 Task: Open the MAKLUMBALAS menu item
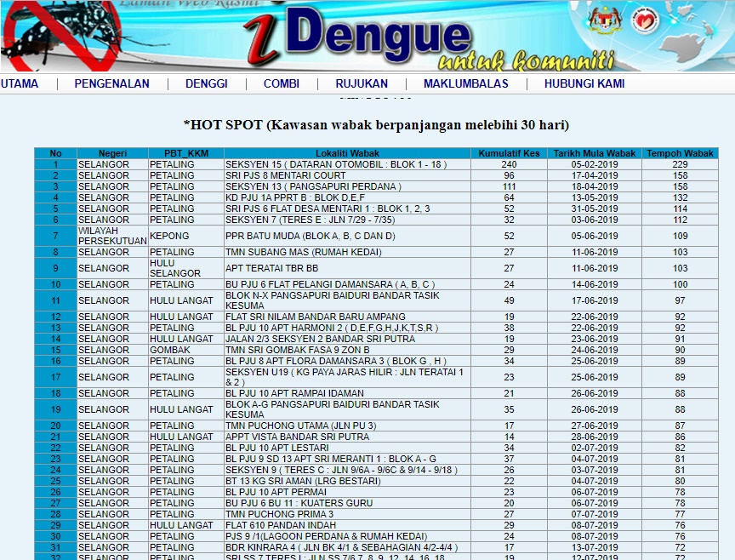point(466,83)
